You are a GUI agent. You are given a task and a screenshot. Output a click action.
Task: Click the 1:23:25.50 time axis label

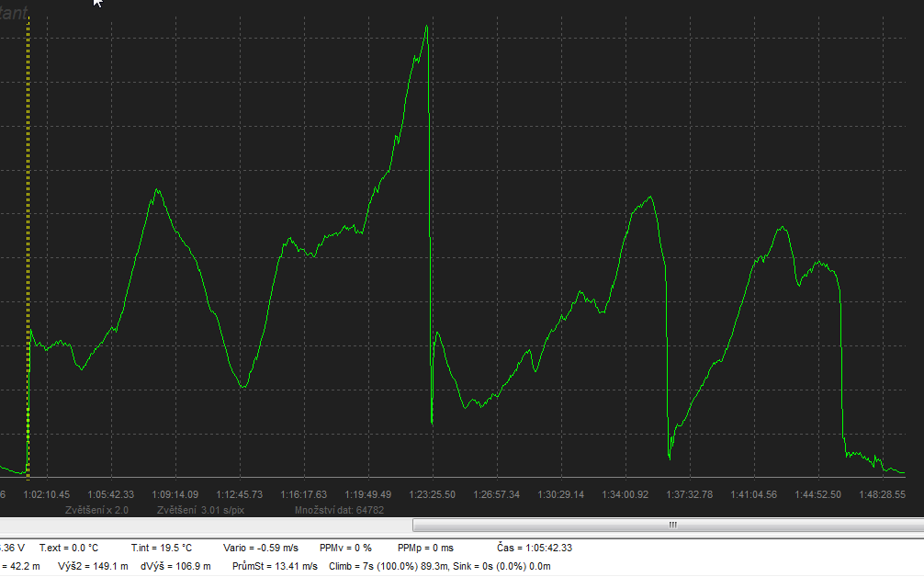pyautogui.click(x=432, y=494)
